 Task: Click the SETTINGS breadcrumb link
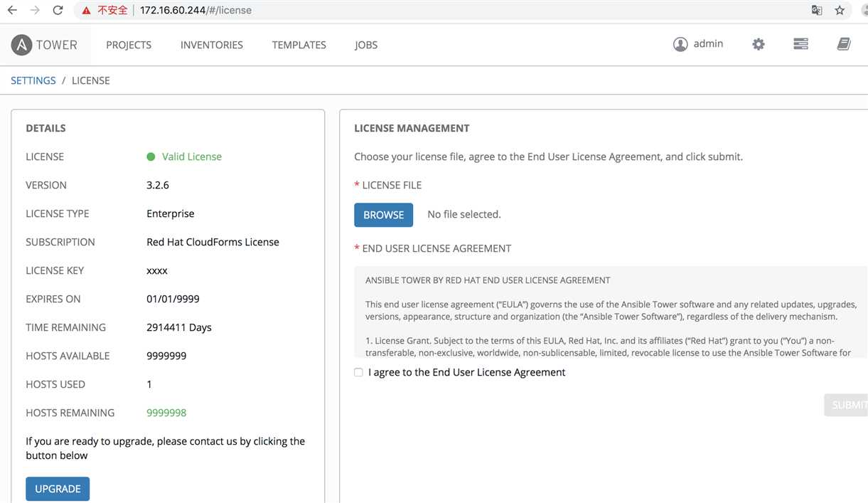[33, 80]
